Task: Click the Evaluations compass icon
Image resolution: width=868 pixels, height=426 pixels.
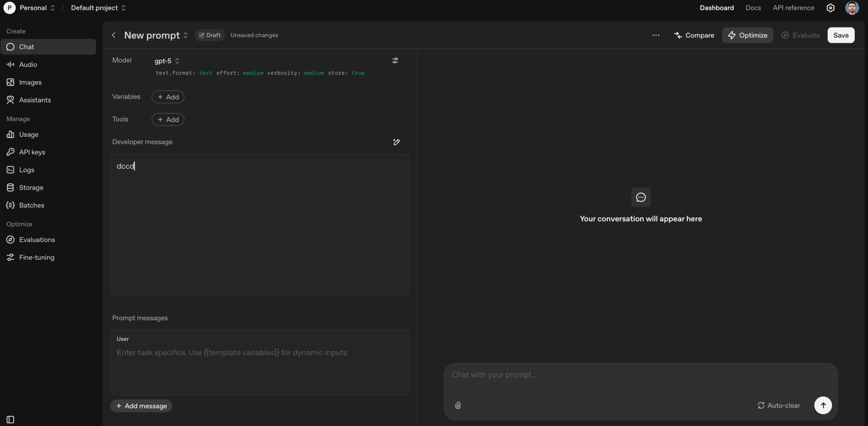Action: 10,240
